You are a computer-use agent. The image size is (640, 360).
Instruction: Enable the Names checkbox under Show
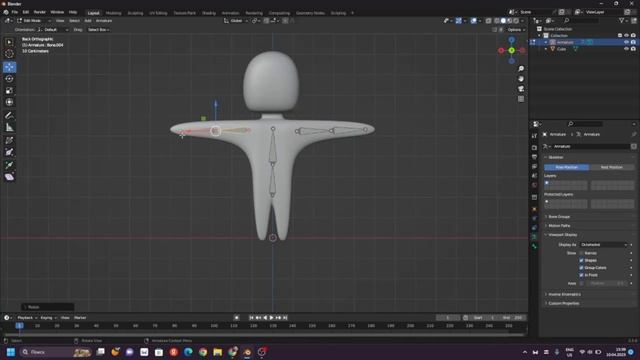(x=581, y=253)
